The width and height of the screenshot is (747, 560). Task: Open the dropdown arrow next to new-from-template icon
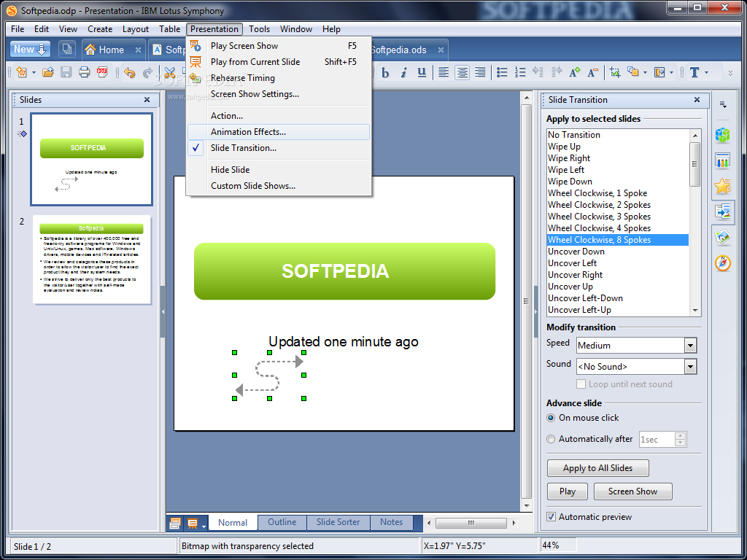coord(34,73)
